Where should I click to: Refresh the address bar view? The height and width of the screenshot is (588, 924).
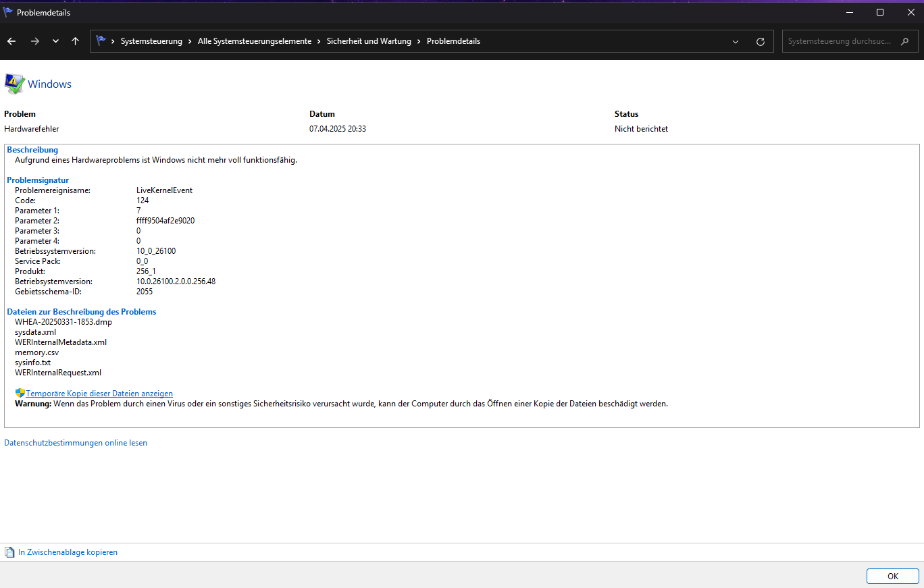tap(761, 41)
